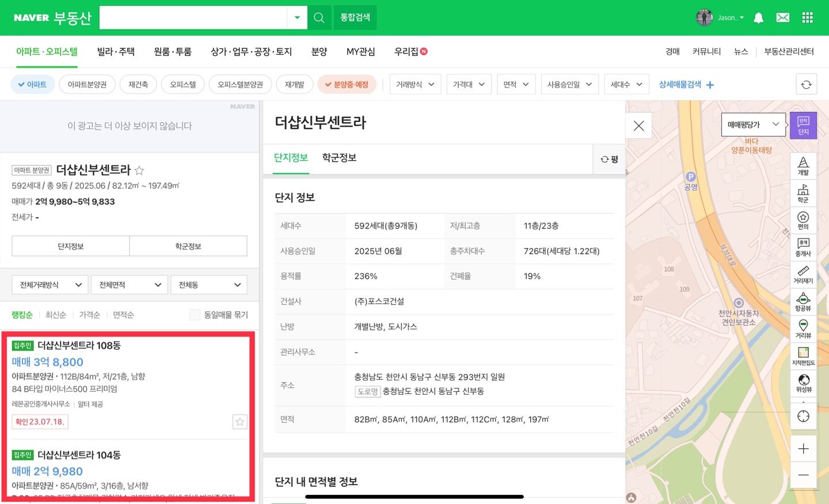Zoom out on the map

point(803,475)
